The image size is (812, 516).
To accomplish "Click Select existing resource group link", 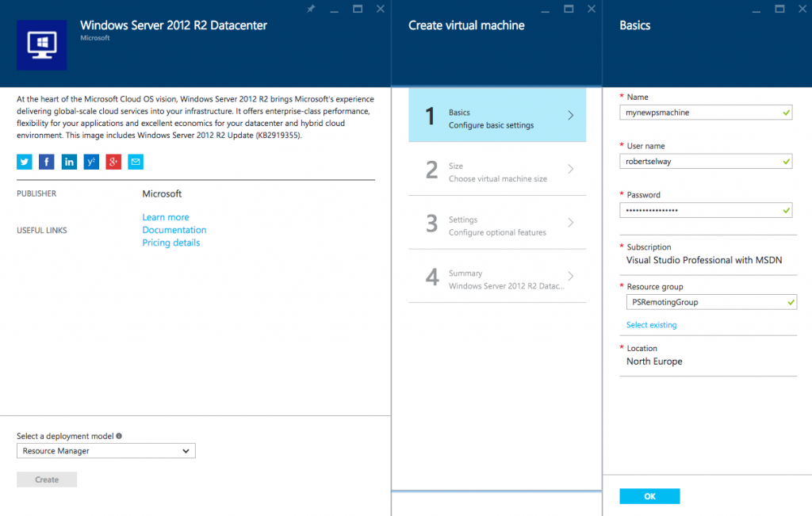I will (652, 325).
